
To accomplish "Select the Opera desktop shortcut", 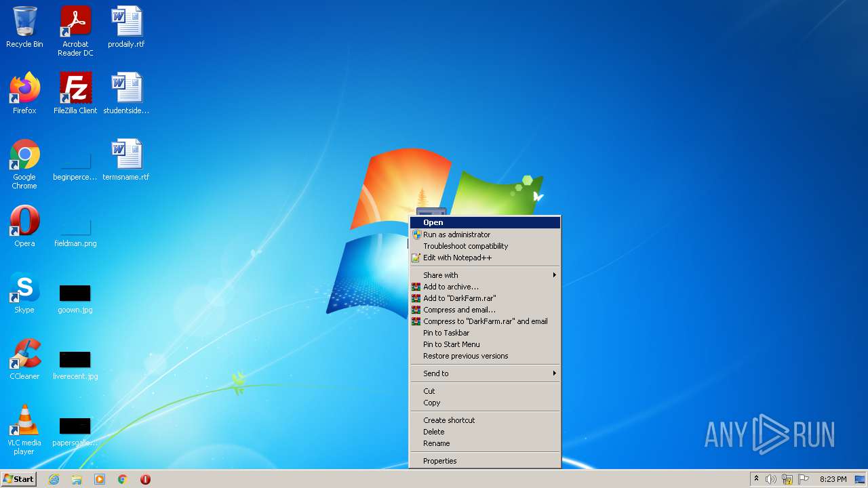I will [24, 226].
